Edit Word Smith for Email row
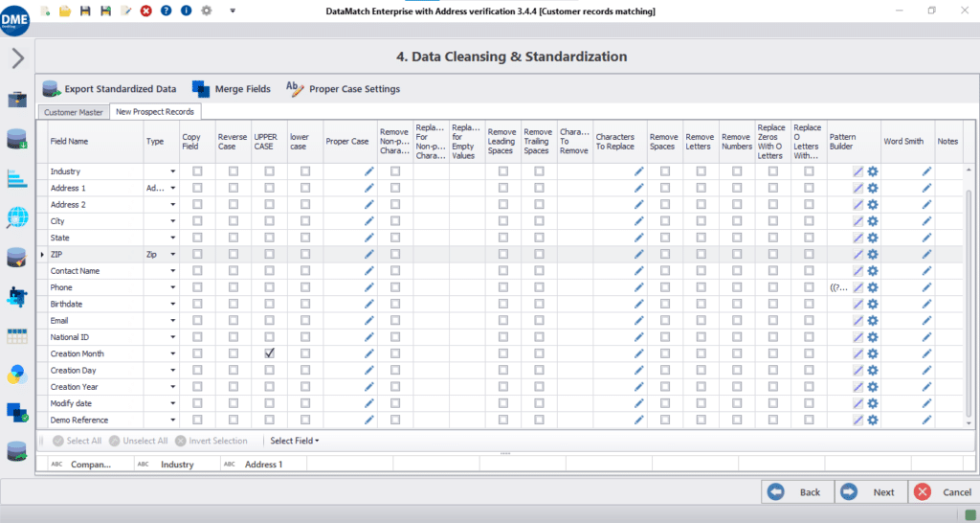The height and width of the screenshot is (523, 980). pos(926,320)
